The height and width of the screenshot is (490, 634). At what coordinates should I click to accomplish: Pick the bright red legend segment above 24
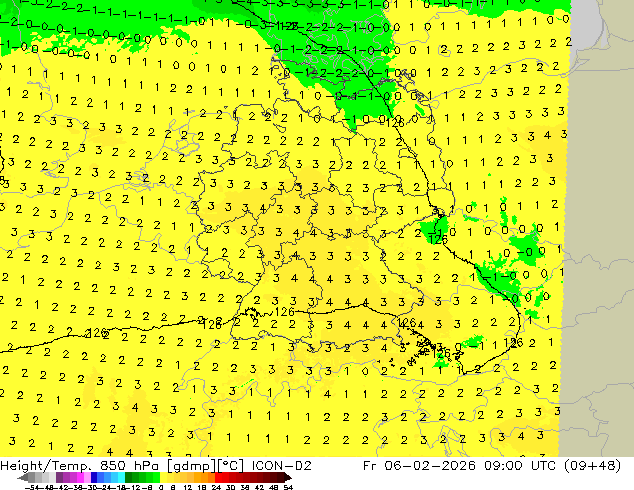click(218, 477)
